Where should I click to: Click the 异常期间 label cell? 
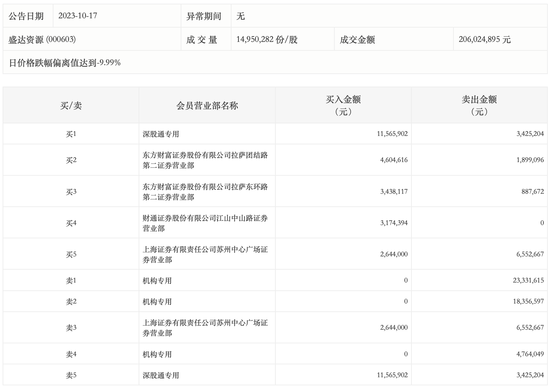pyautogui.click(x=204, y=16)
